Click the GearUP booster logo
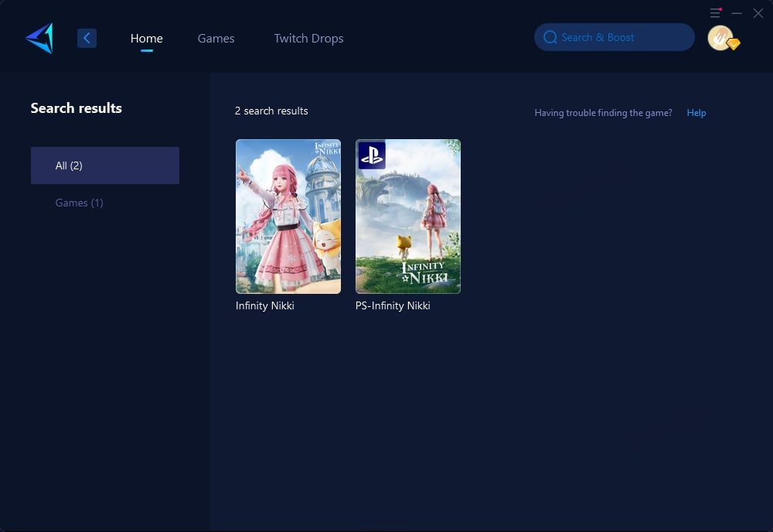The width and height of the screenshot is (773, 532). click(39, 38)
